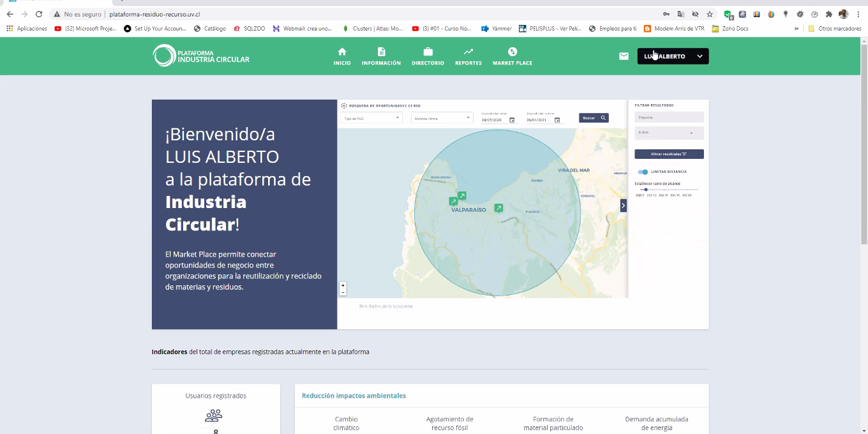Open calendar picker for the 26/01/2021 date

point(557,120)
